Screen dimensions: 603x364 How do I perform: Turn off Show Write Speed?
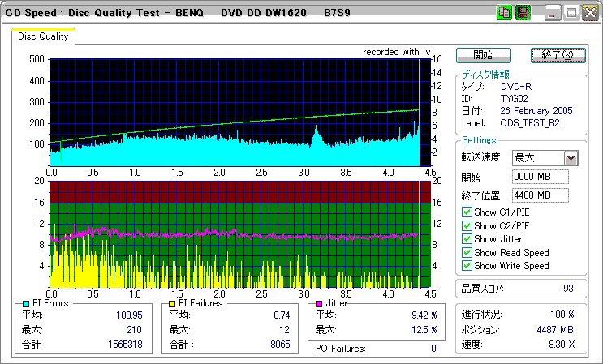(x=467, y=265)
